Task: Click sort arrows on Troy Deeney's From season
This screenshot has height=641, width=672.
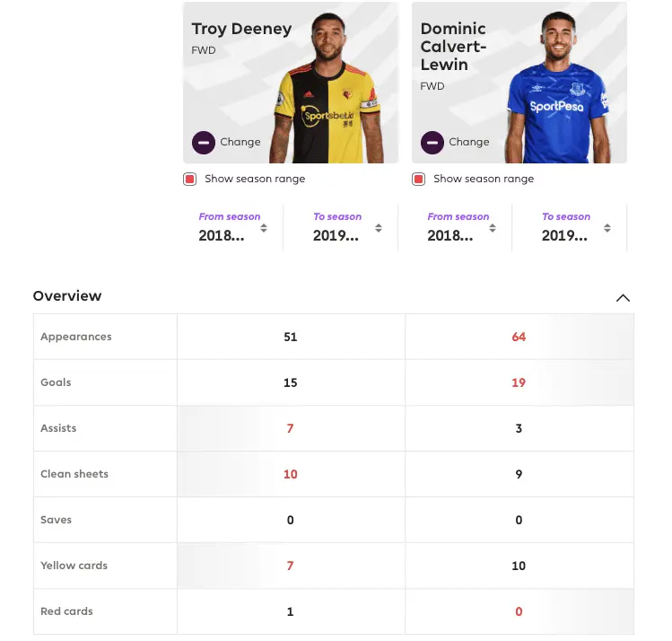Action: pos(264,228)
